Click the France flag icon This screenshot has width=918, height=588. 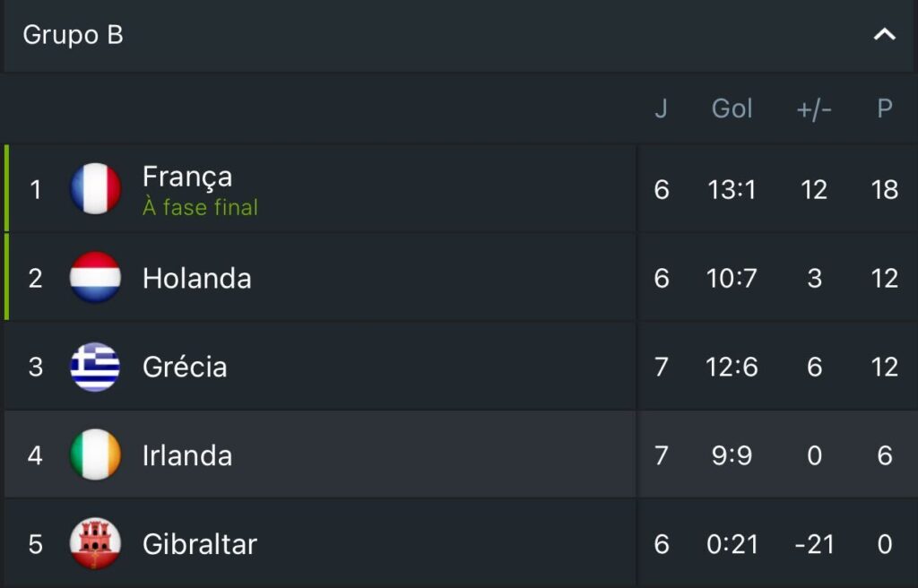point(95,189)
